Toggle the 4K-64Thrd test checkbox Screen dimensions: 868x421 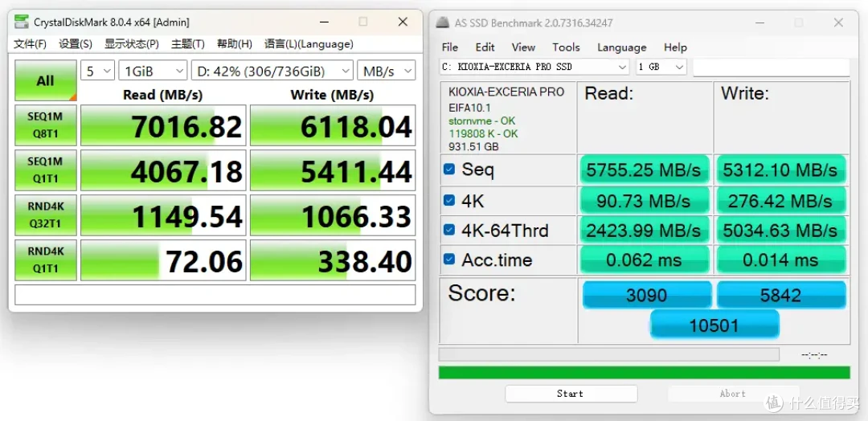tap(449, 230)
